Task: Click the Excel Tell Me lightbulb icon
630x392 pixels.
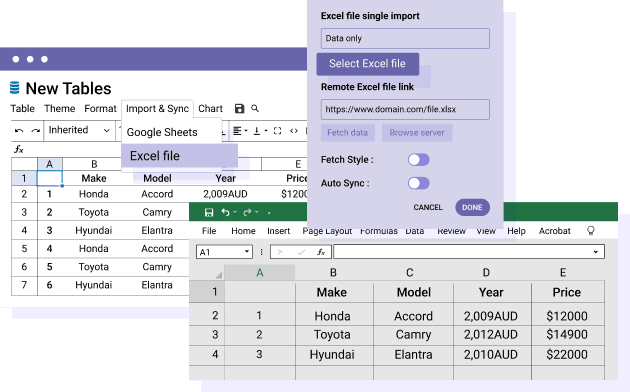Action: tap(591, 231)
